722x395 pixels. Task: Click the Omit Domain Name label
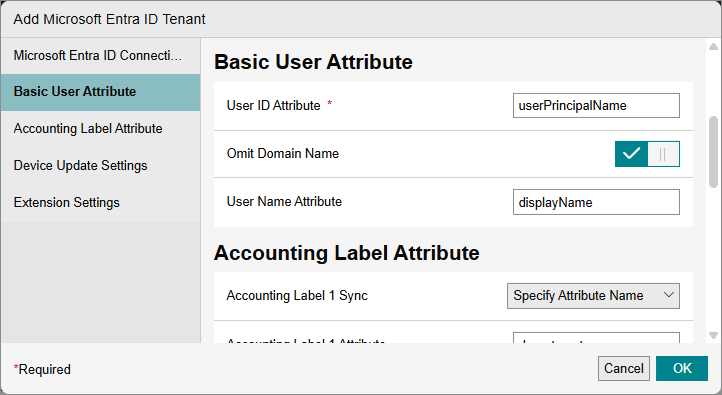click(x=283, y=153)
